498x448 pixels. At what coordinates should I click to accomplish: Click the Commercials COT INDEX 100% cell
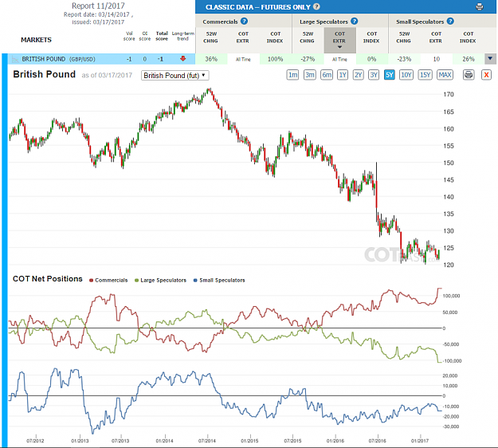pos(276,59)
